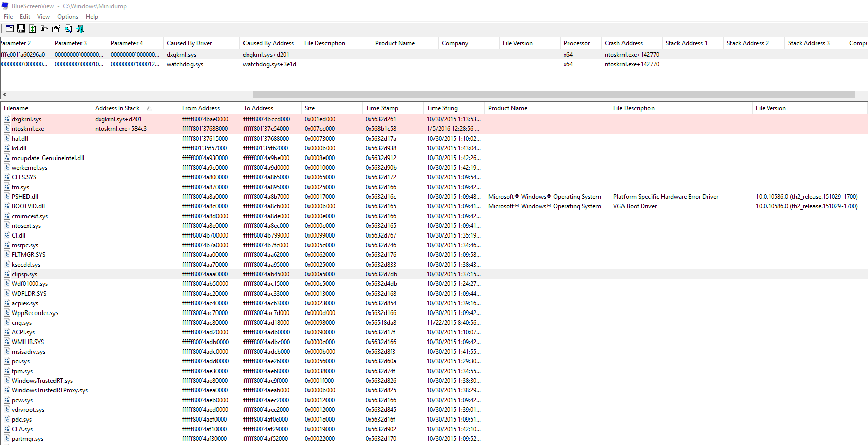
Task: Click the Find magnifier toolbar icon
Action: click(68, 29)
